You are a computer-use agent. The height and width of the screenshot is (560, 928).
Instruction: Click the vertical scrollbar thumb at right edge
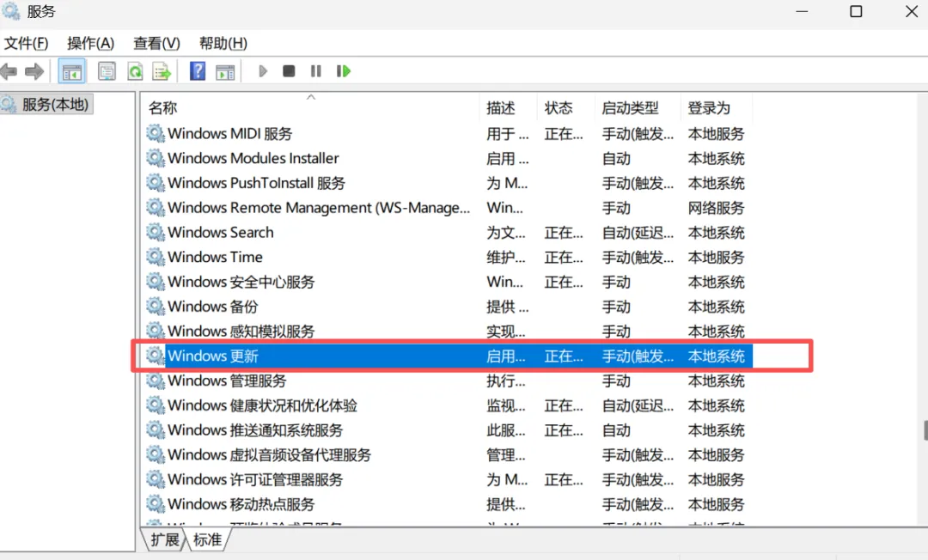point(925,430)
